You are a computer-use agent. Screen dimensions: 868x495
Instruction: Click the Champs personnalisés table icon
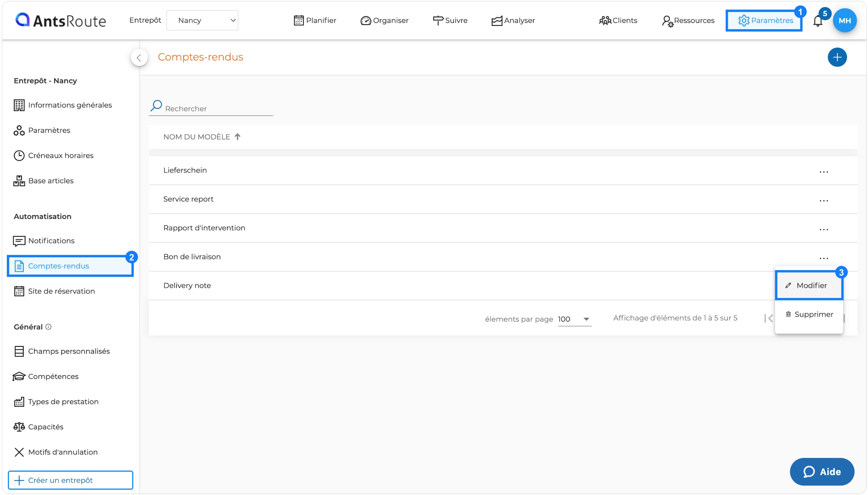(x=19, y=351)
